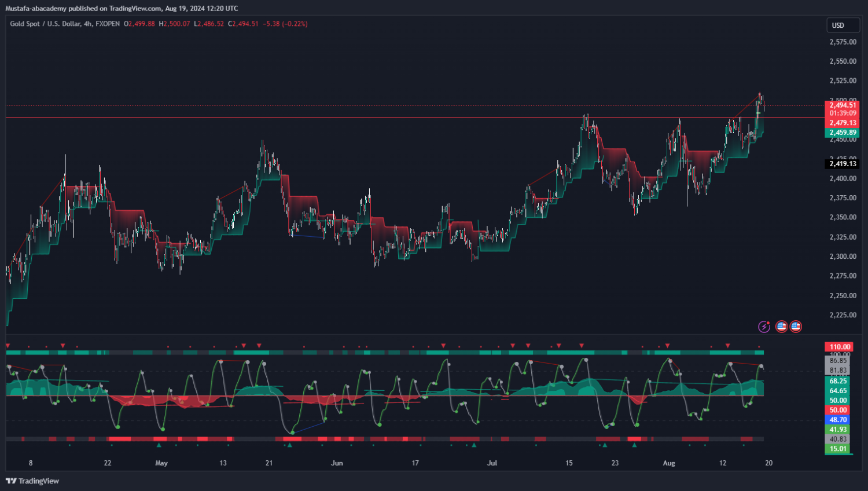Viewport: 868px width, 491px height.
Task: Click the black 2,419.13 price label
Action: pyautogui.click(x=842, y=164)
